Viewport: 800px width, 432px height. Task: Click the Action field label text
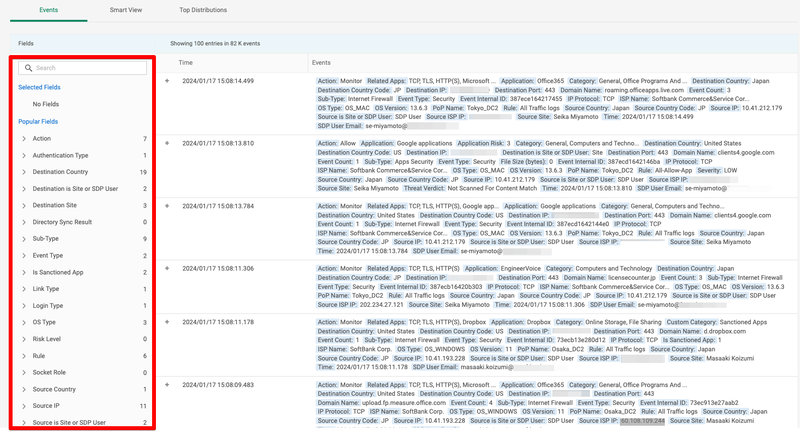(42, 139)
